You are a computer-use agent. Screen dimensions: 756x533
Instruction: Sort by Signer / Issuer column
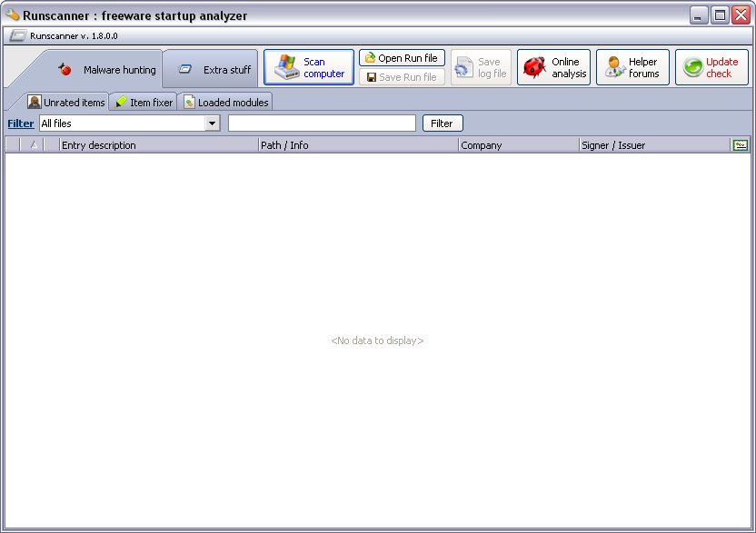click(654, 145)
